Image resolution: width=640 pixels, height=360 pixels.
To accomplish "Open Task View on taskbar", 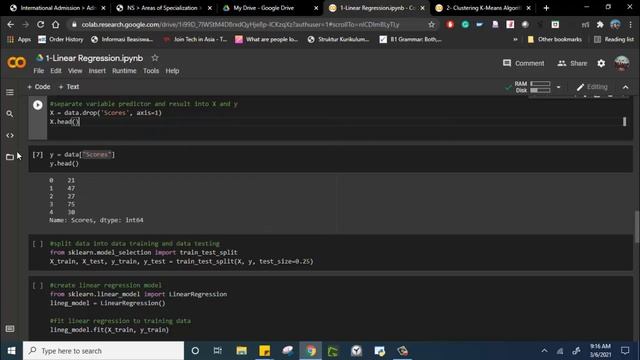I will point(218,351).
